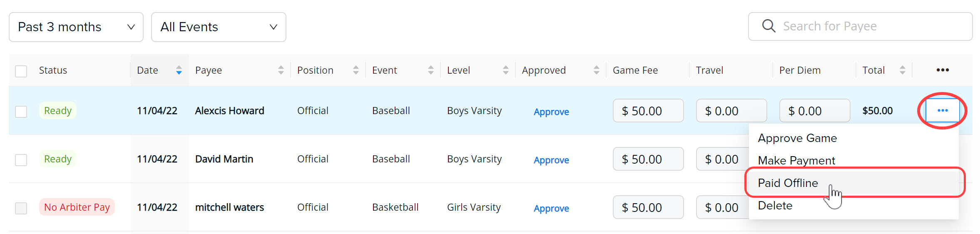Sort by Date using the sort arrows

click(x=179, y=70)
